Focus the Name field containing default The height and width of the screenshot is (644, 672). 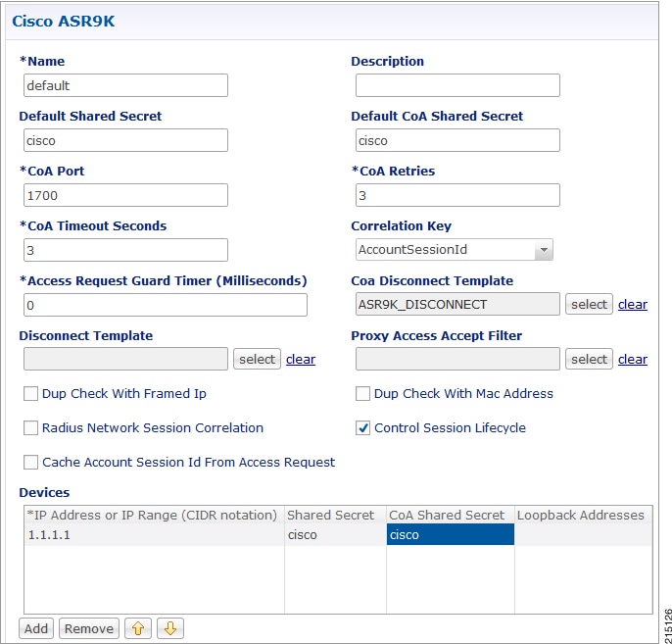[x=125, y=85]
